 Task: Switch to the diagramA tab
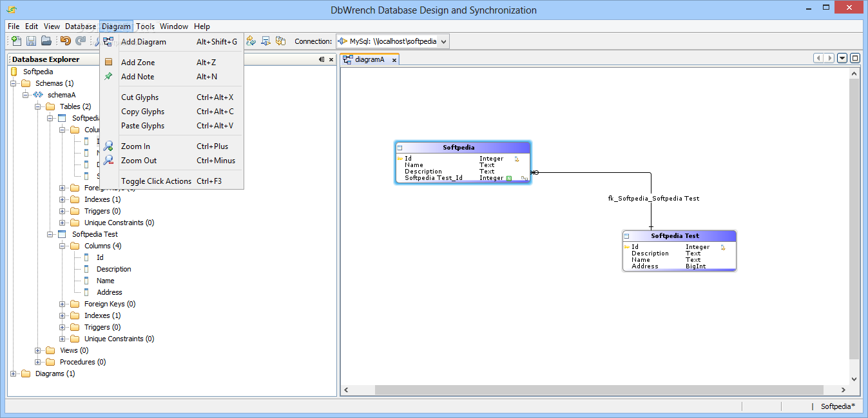pos(370,59)
